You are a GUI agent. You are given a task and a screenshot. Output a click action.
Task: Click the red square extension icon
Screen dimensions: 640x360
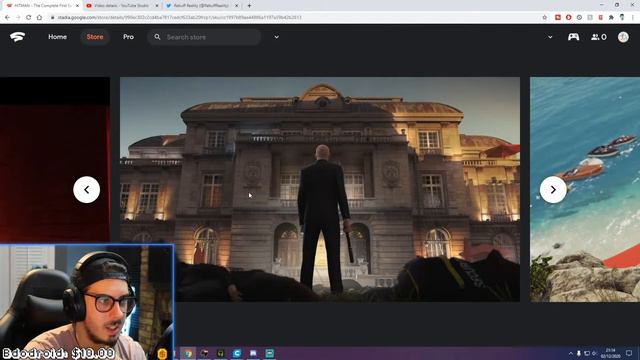coord(558,18)
